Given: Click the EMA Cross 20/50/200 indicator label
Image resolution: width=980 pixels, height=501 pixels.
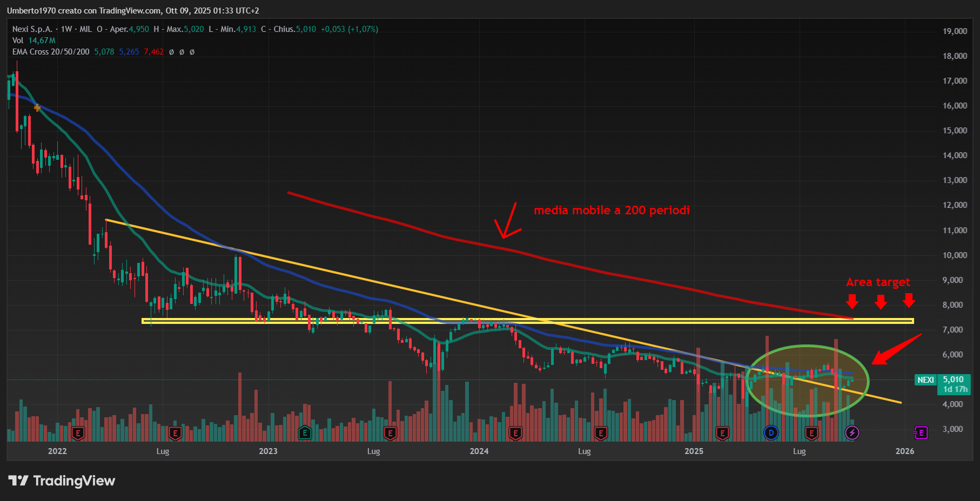Looking at the screenshot, I should point(51,52).
